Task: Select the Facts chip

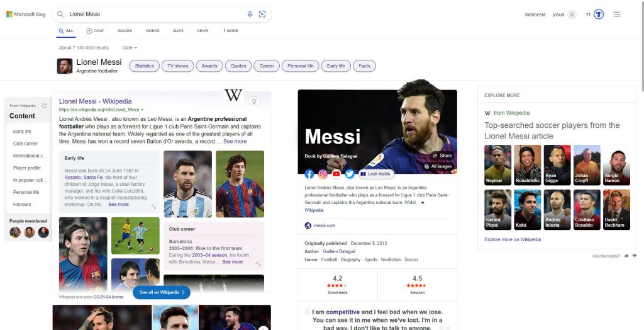Action: pyautogui.click(x=364, y=66)
